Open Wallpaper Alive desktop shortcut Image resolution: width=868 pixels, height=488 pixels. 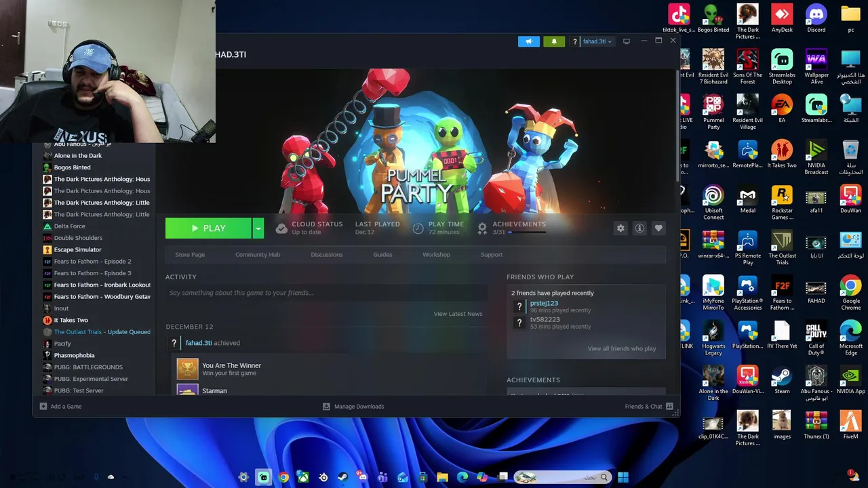(816, 66)
